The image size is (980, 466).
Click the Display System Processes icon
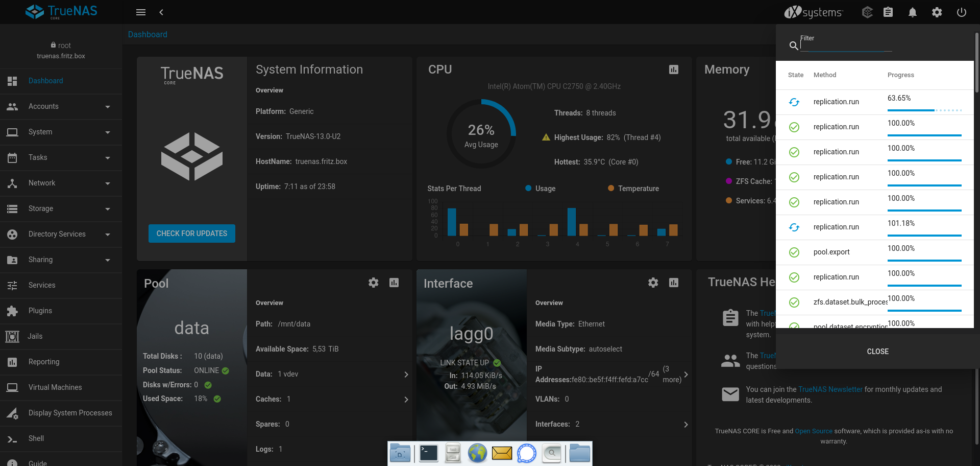pyautogui.click(x=12, y=413)
